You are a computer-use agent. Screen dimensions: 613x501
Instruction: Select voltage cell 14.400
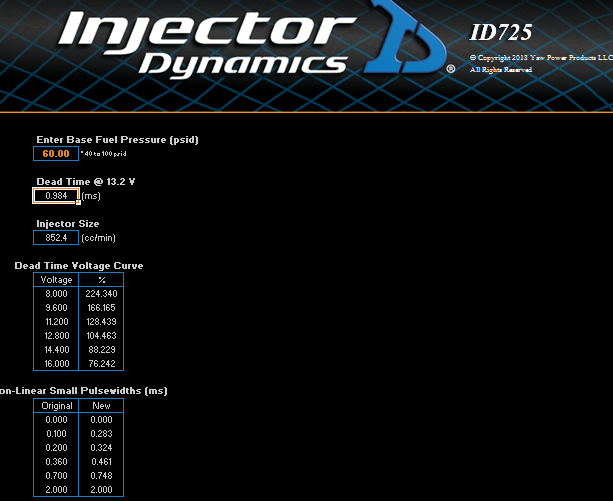[x=56, y=350]
